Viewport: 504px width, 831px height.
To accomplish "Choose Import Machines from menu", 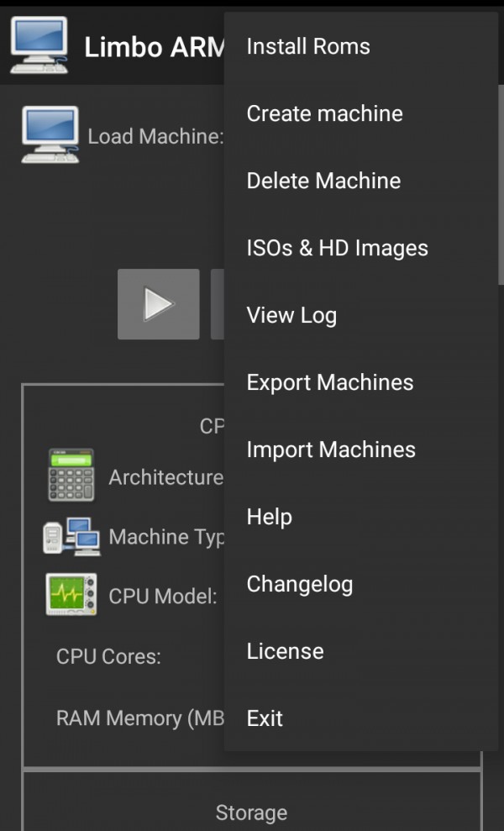I will [x=361, y=450].
